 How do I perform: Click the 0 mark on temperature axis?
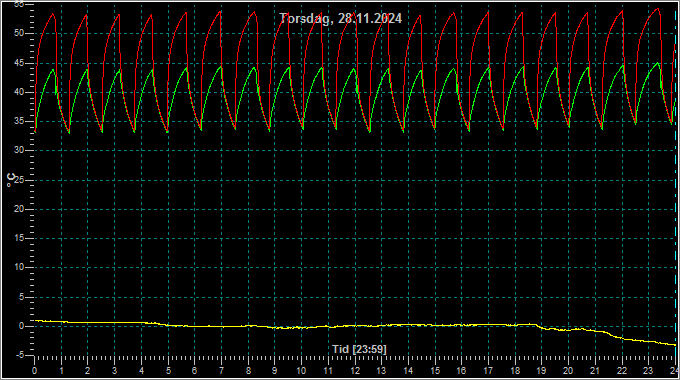point(21,326)
